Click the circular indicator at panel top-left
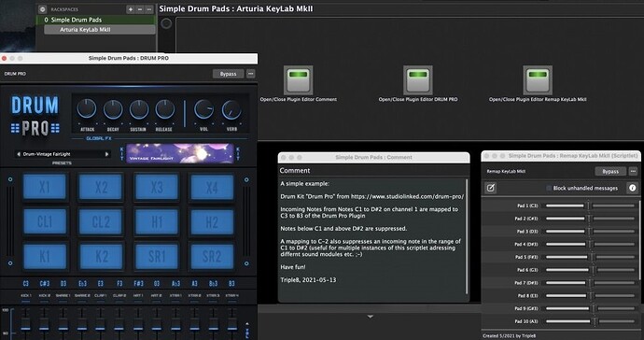Screen dimensions: 644x340 coord(166,23)
